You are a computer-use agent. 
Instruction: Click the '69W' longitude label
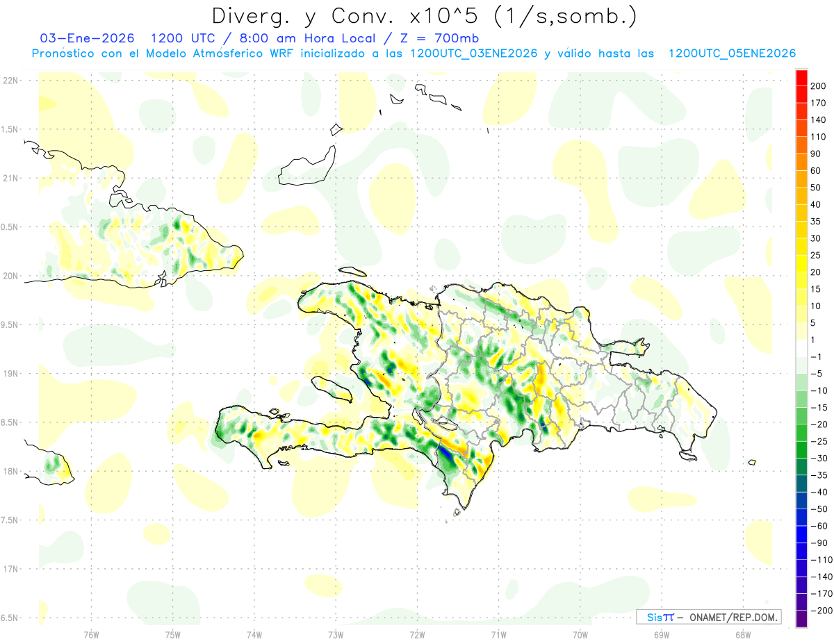coord(662,634)
